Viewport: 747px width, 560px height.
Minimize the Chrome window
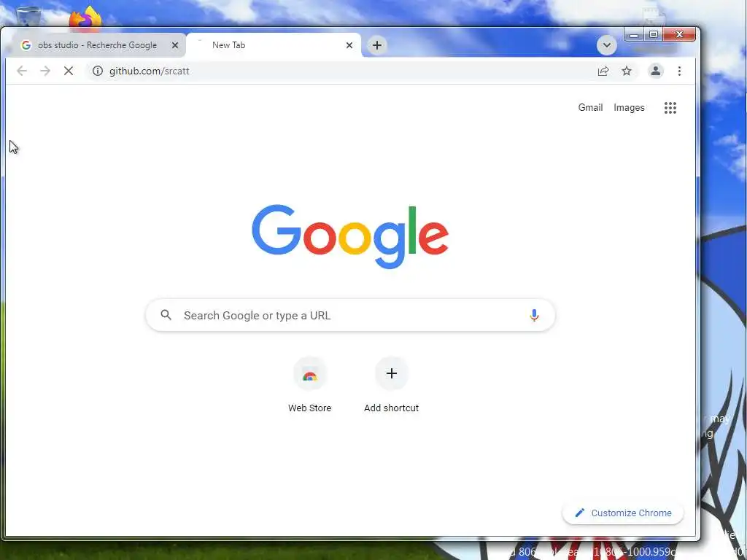click(634, 34)
